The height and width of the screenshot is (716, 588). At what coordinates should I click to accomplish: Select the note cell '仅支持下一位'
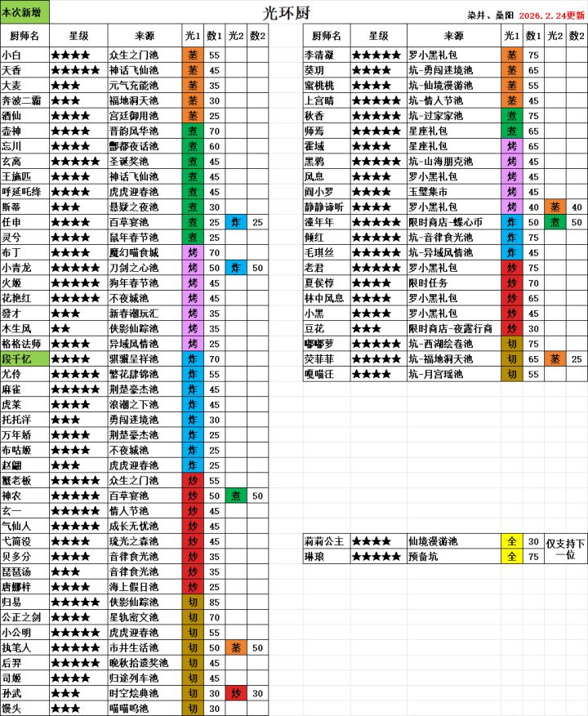click(x=566, y=549)
